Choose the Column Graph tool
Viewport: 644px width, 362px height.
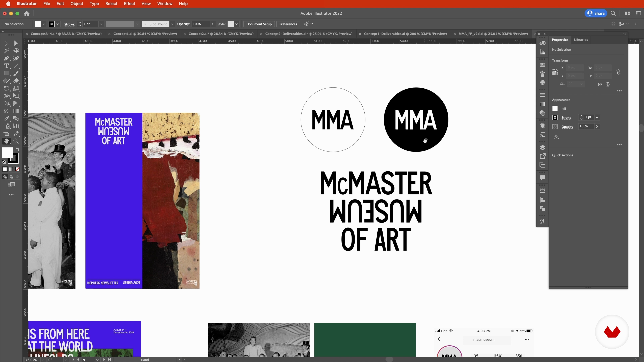[x=16, y=126]
